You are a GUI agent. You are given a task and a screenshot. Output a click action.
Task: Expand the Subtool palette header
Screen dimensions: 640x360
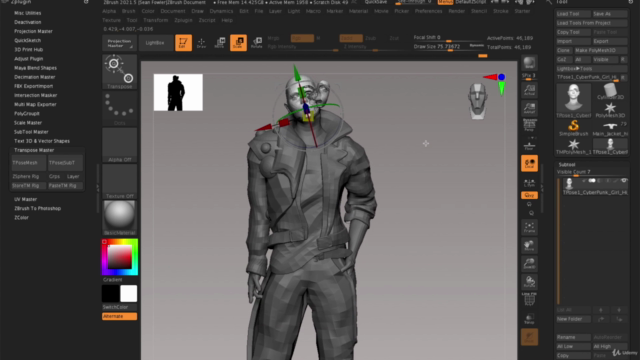567,164
